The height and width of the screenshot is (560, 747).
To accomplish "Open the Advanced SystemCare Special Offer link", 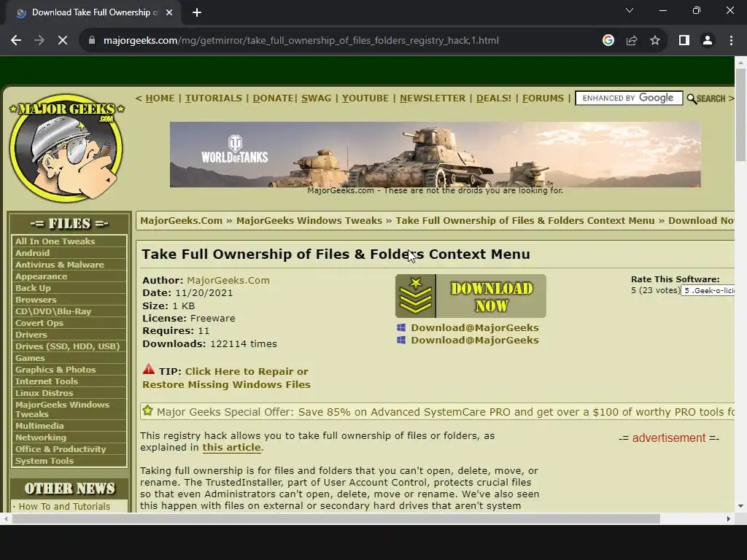I will [446, 412].
